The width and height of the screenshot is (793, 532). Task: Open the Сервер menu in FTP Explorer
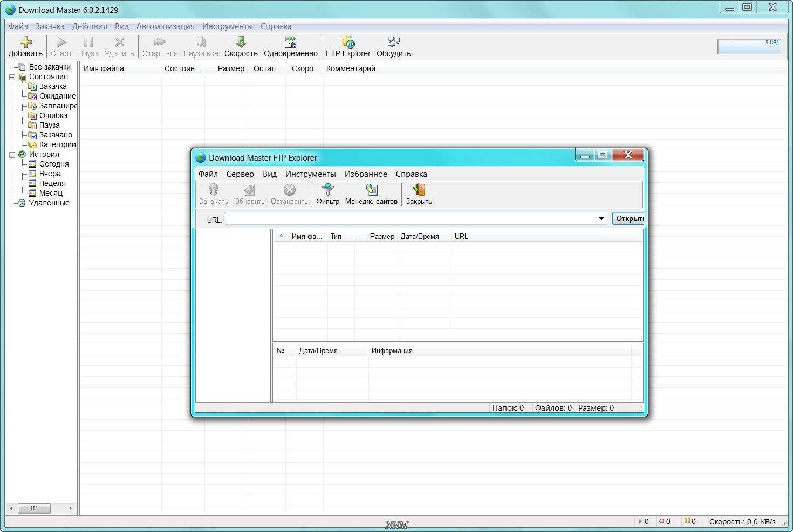pyautogui.click(x=240, y=174)
